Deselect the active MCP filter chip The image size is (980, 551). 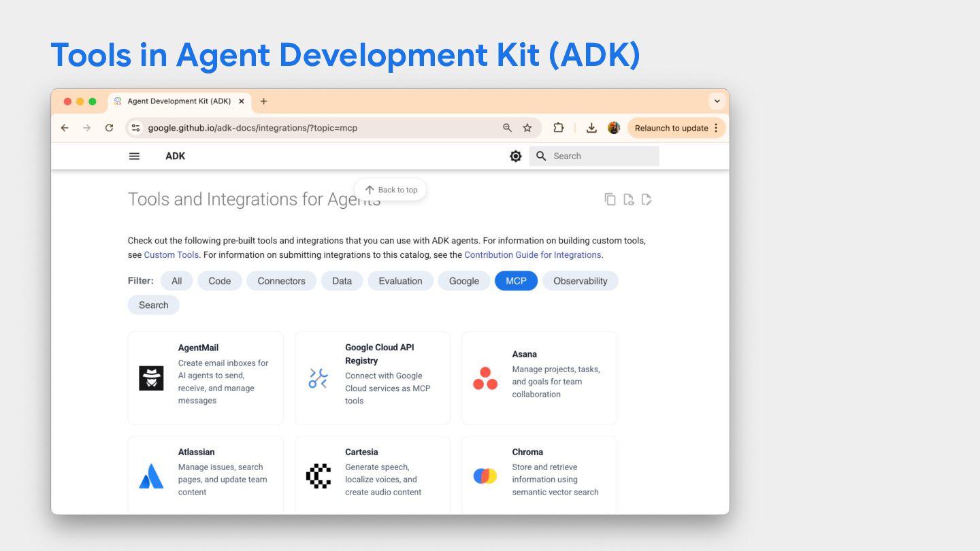click(517, 281)
